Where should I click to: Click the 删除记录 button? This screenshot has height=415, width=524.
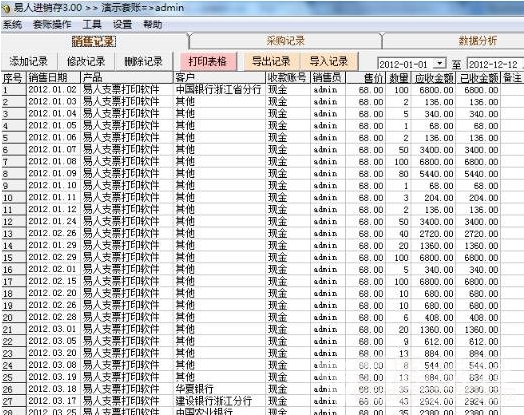click(143, 61)
